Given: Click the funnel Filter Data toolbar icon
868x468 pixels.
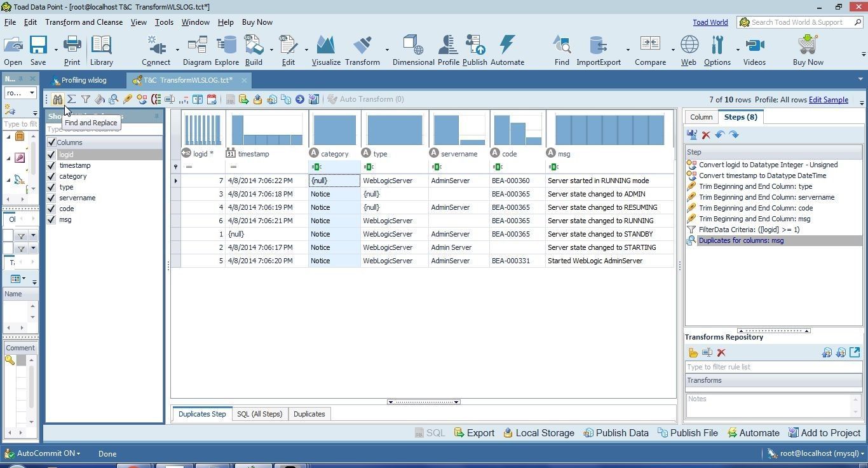Looking at the screenshot, I should coord(86,99).
